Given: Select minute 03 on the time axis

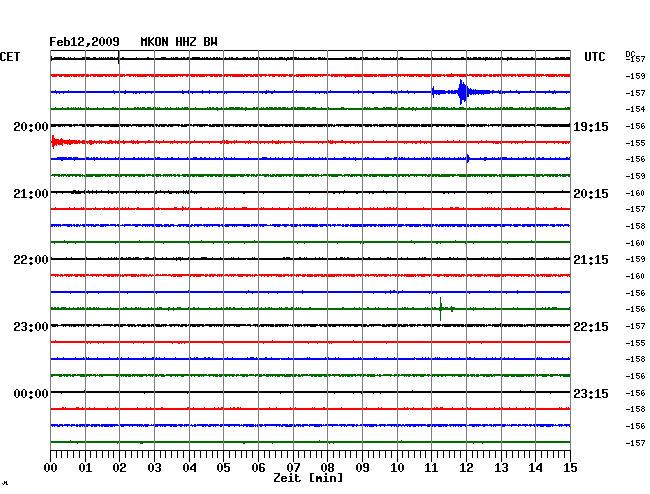Looking at the screenshot, I should [x=155, y=467].
